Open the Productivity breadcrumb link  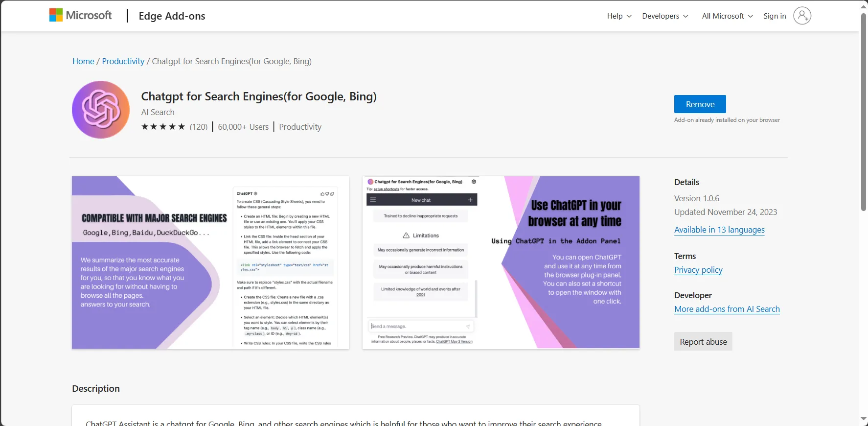(x=123, y=61)
